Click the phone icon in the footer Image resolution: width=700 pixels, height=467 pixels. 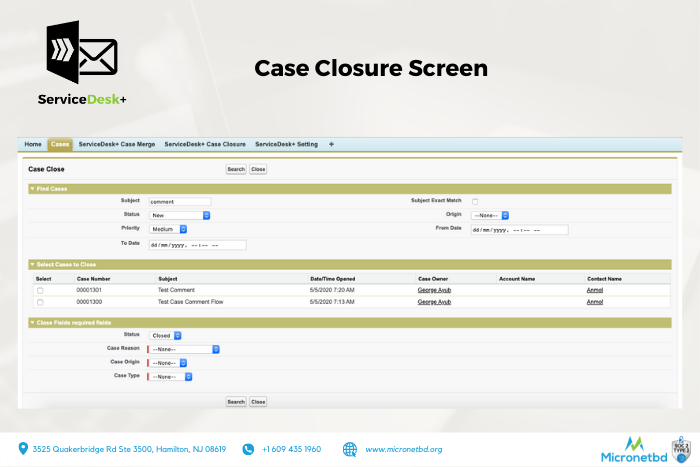(248, 449)
